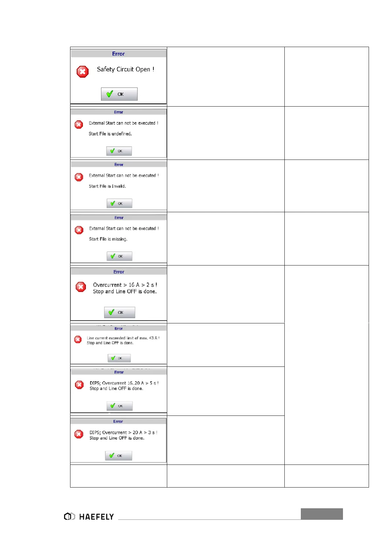Click error icon next to Overcurrent > 16 A message
392x554 pixels.
click(x=81, y=287)
